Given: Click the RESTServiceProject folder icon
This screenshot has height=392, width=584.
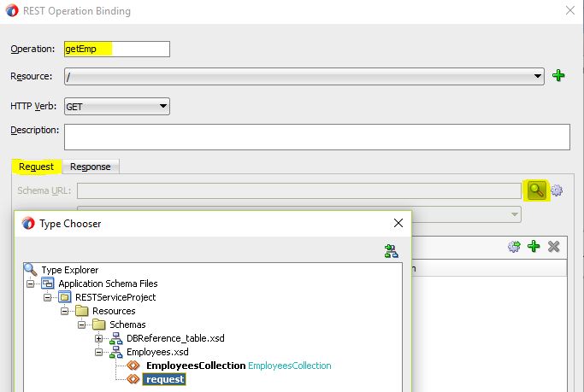Looking at the screenshot, I should (x=64, y=297).
